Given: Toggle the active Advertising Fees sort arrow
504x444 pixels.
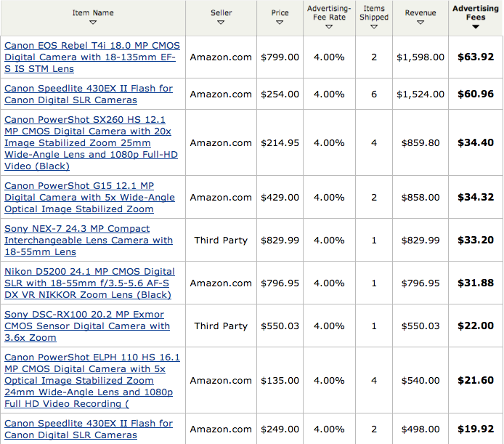Looking at the screenshot, I should (476, 27).
